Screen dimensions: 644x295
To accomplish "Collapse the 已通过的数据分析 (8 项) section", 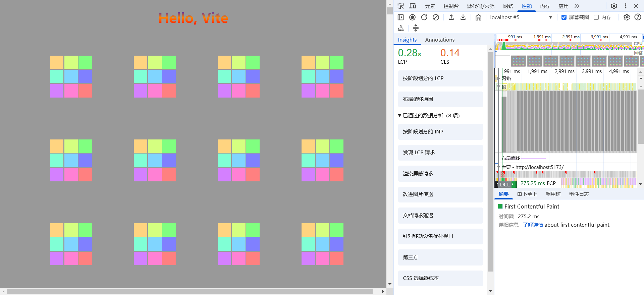I will point(429,116).
